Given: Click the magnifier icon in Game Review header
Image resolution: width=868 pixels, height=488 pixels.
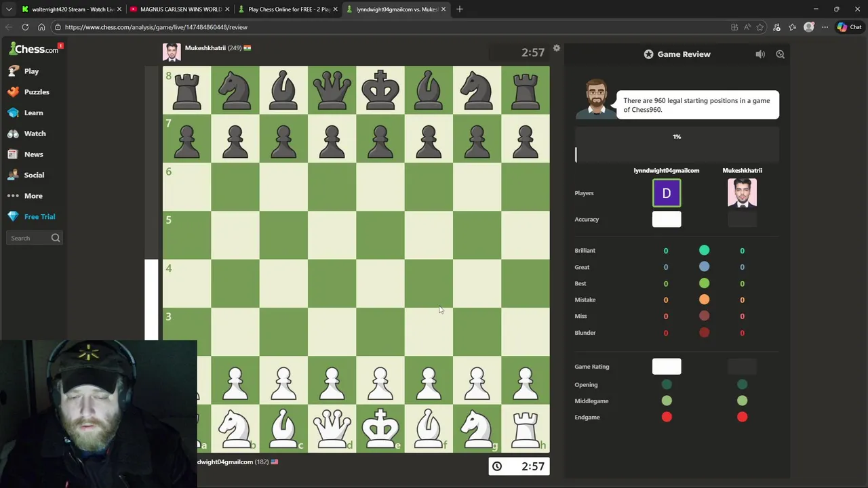Looking at the screenshot, I should pos(780,54).
